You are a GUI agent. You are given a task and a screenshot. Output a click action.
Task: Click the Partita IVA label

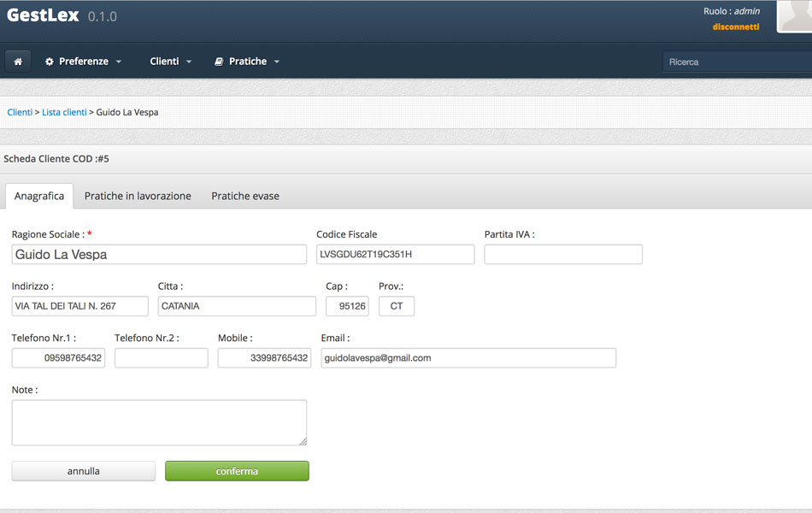tap(509, 234)
